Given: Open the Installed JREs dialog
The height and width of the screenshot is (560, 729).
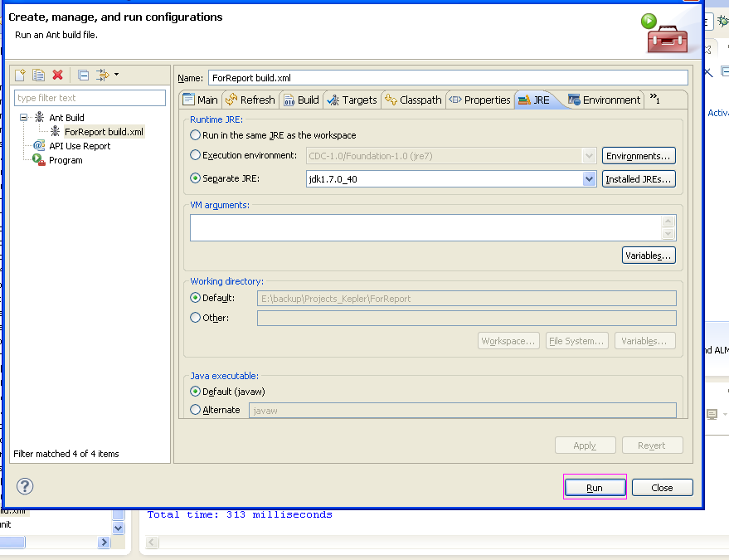Looking at the screenshot, I should tap(638, 178).
